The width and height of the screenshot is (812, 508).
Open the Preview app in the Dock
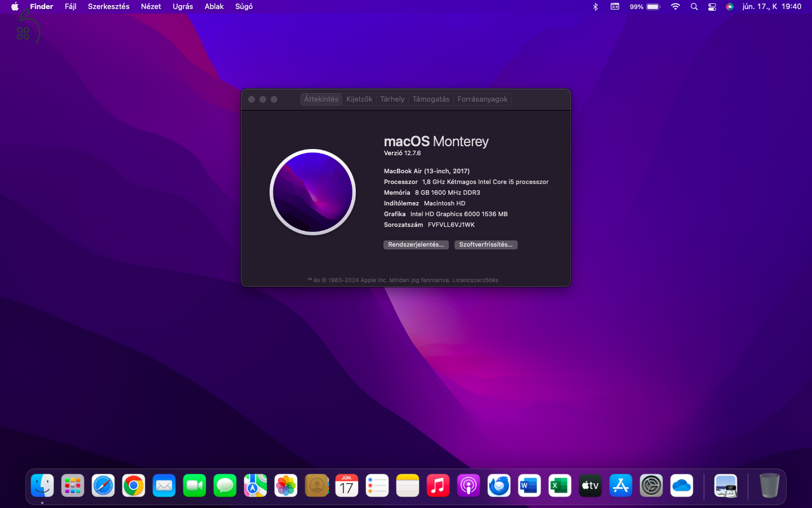click(726, 485)
